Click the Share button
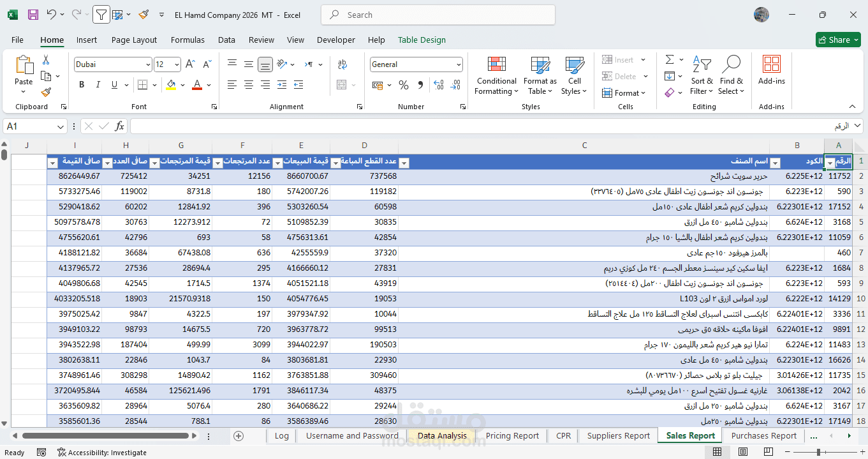 pyautogui.click(x=837, y=40)
